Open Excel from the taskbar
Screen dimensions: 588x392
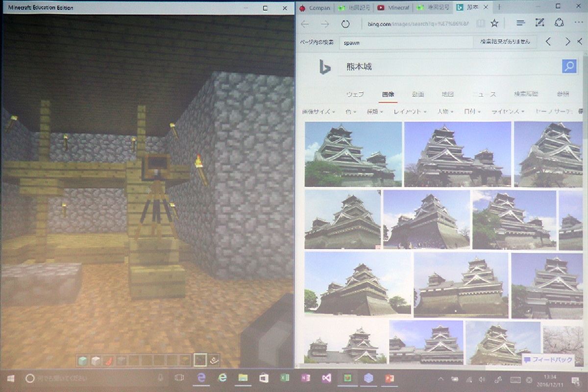click(285, 378)
